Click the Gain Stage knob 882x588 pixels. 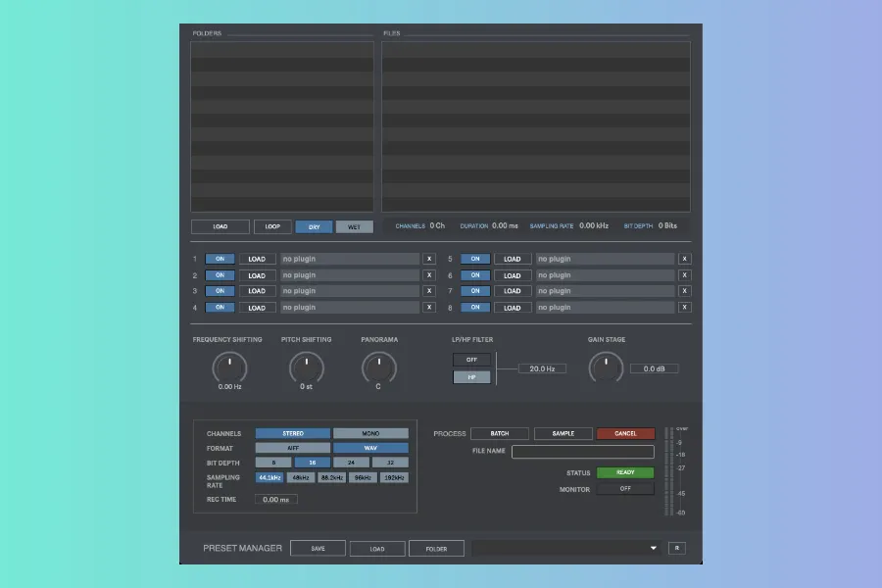tap(606, 367)
